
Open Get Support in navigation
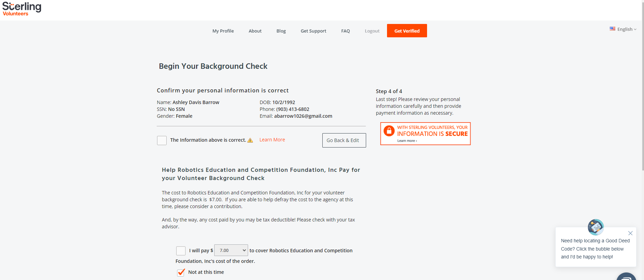pyautogui.click(x=313, y=31)
